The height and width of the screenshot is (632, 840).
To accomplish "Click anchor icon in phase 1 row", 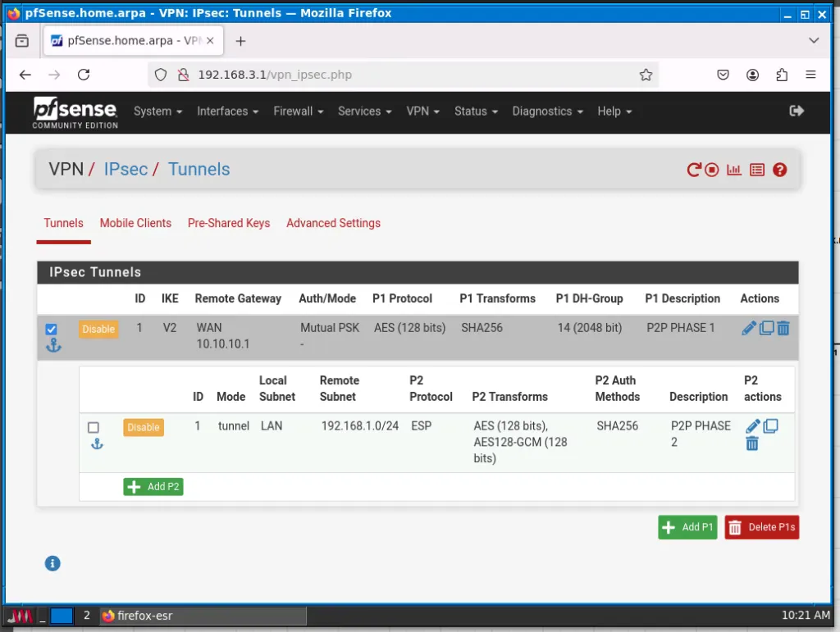I will point(53,346).
